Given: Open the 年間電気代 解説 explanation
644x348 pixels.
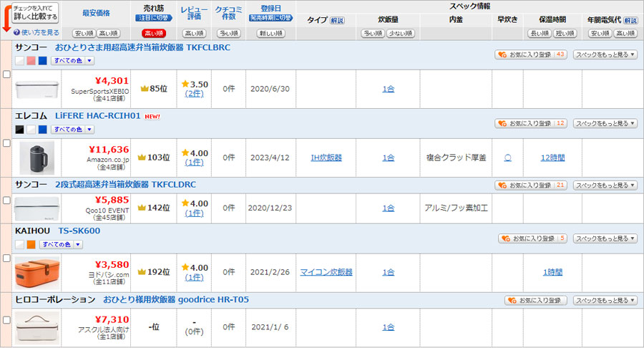Looking at the screenshot, I should click(x=630, y=20).
